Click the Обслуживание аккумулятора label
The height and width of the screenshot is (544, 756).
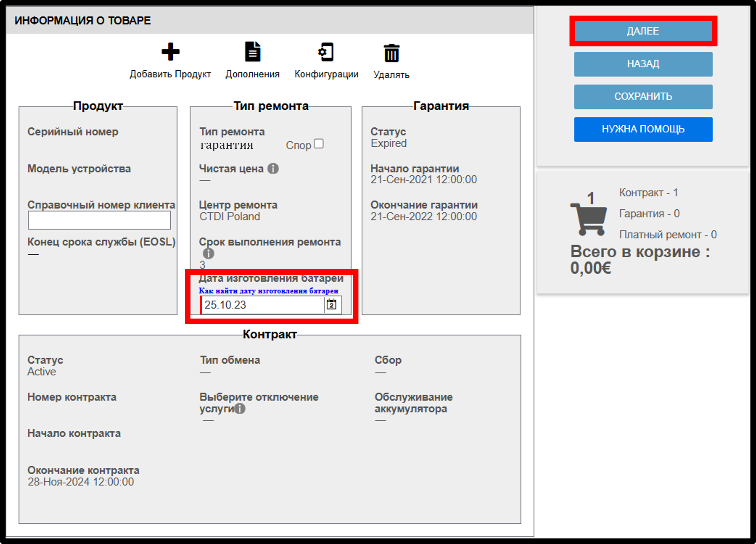pyautogui.click(x=414, y=403)
